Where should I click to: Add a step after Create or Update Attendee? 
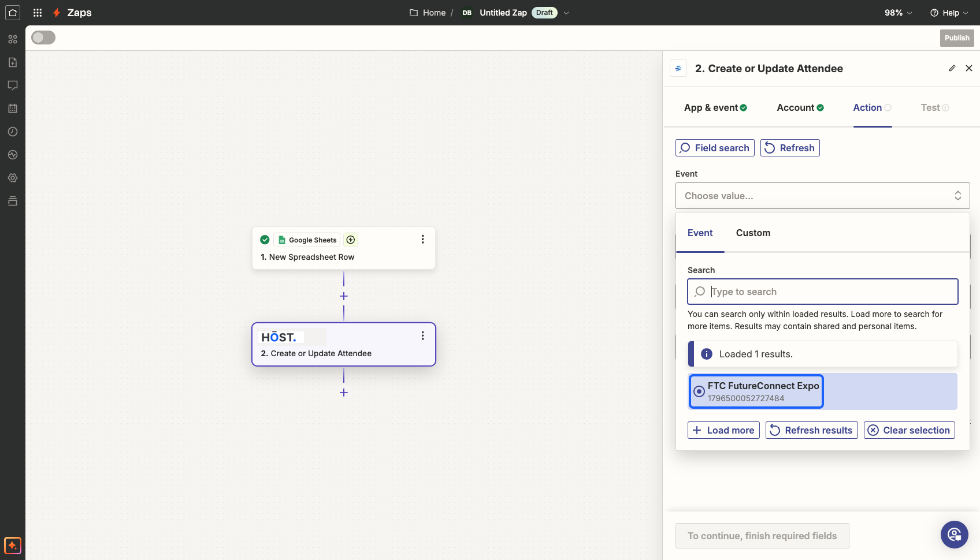coord(344,393)
